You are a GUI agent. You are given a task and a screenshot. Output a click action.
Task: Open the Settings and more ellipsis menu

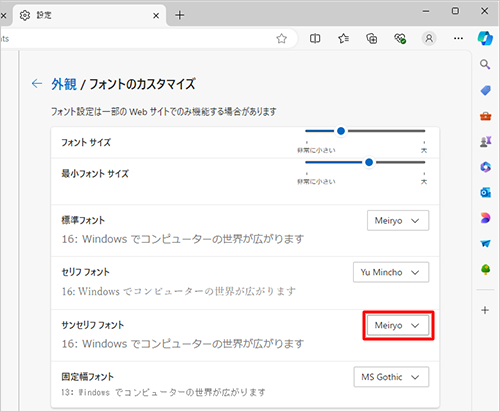click(458, 39)
